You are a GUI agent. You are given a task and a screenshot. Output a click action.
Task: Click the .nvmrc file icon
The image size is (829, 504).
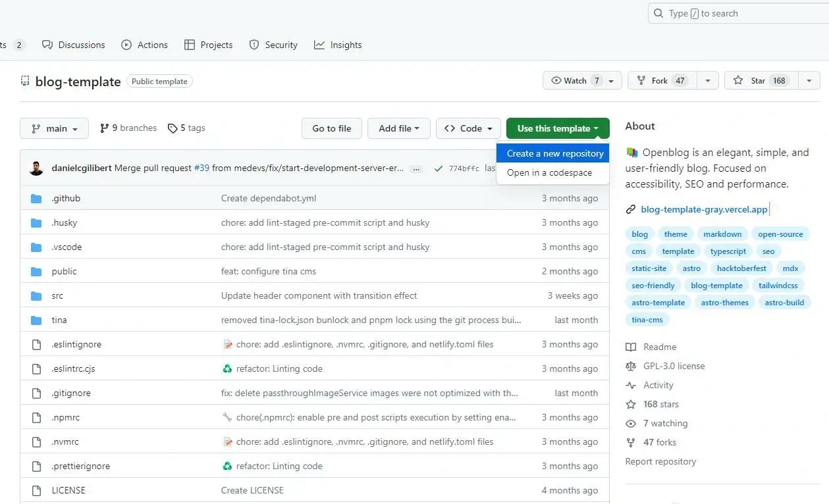click(x=37, y=441)
